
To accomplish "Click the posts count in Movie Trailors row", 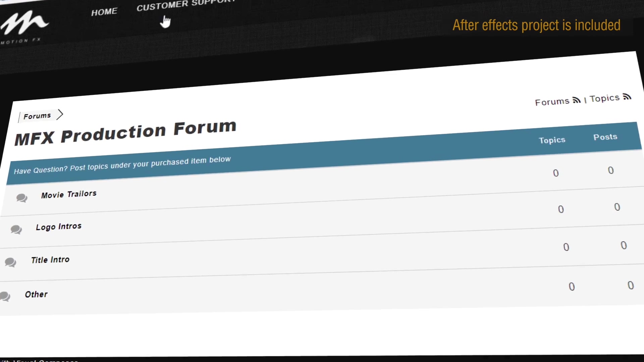I will [x=611, y=170].
